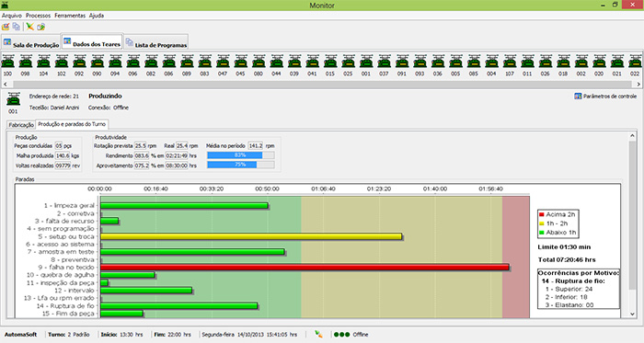
Task: Select loom 037 icon
Action: click(384, 62)
